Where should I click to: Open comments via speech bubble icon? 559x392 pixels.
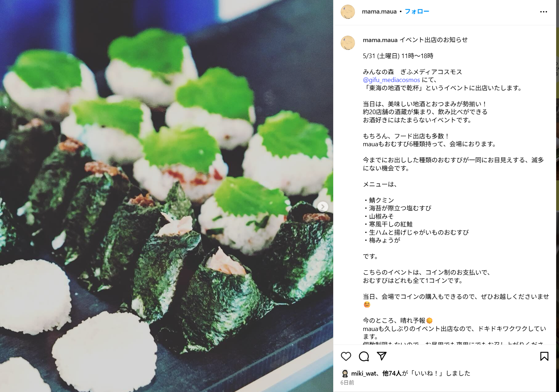364,356
